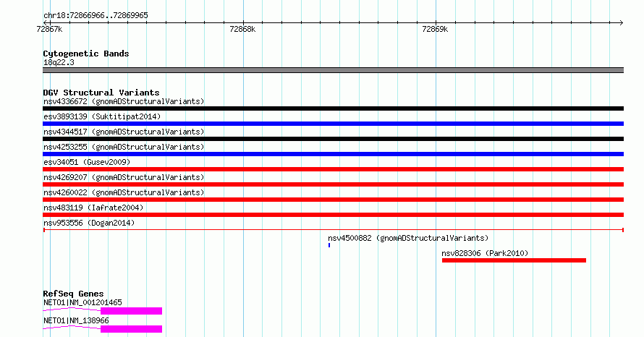The height and width of the screenshot is (337, 644).
Task: Open the nsv828306 (Park2010) label
Action: pyautogui.click(x=485, y=253)
